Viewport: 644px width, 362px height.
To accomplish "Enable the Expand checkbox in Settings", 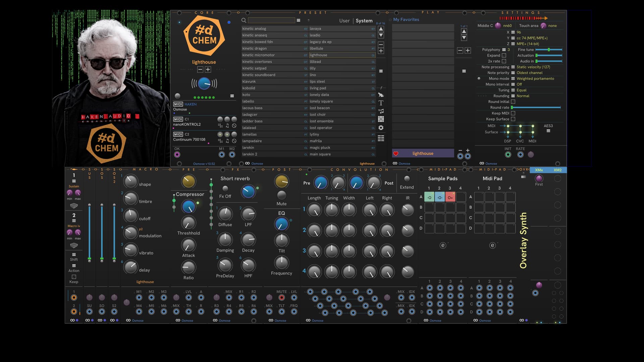I will [504, 55].
